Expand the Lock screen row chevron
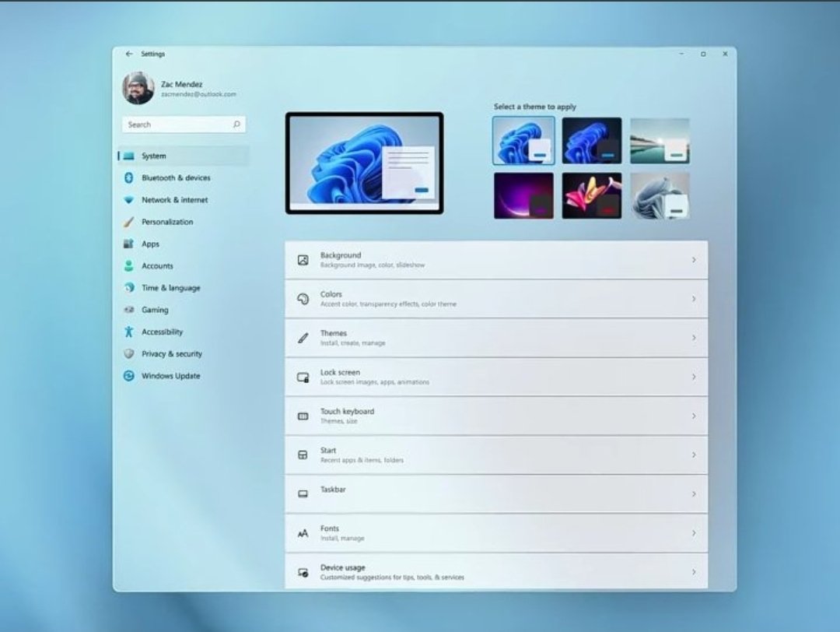The image size is (840, 632). pos(694,377)
